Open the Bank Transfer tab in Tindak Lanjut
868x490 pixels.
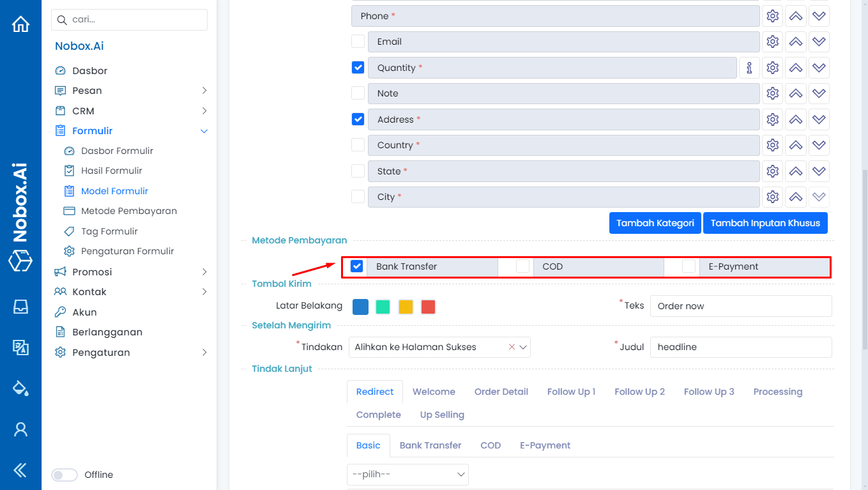pos(430,445)
